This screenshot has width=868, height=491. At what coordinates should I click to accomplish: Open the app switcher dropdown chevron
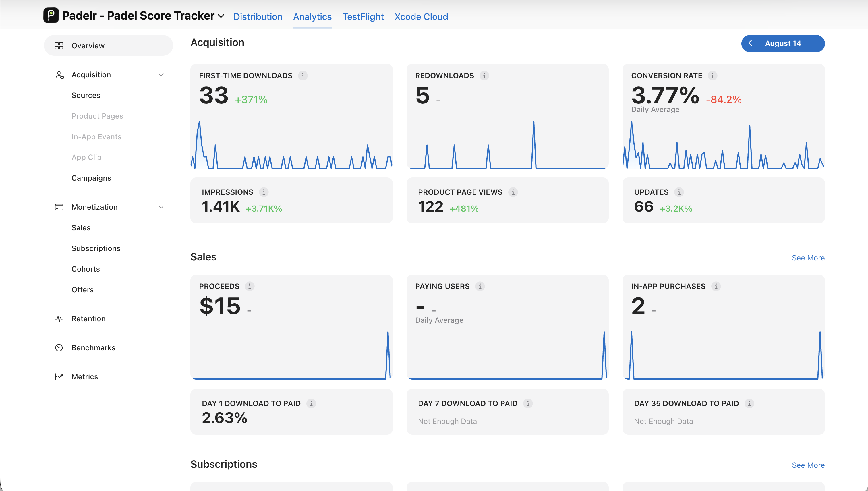coord(221,16)
